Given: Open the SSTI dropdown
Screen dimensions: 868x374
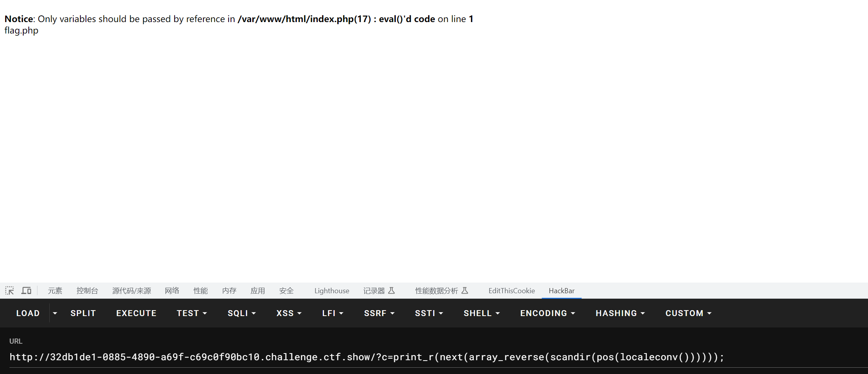Looking at the screenshot, I should 429,313.
